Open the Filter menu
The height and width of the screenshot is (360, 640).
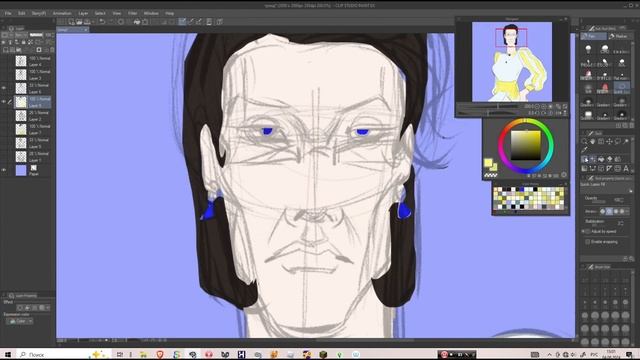[x=133, y=13]
